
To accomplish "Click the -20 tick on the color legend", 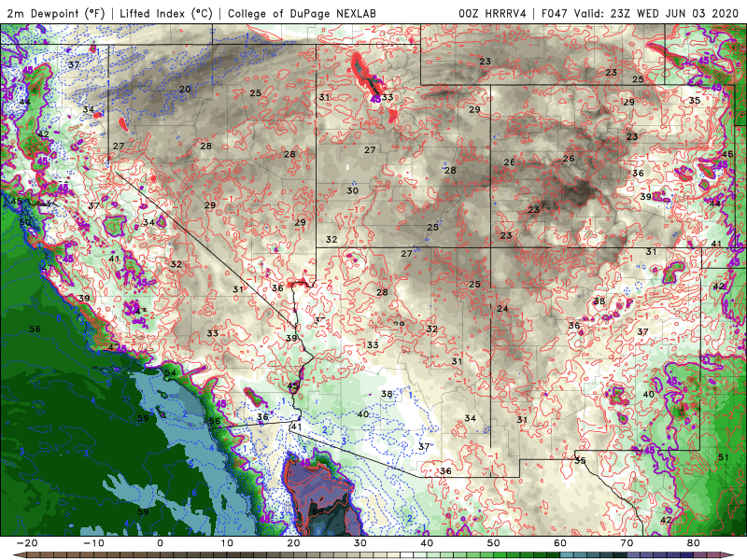I will tap(27, 543).
